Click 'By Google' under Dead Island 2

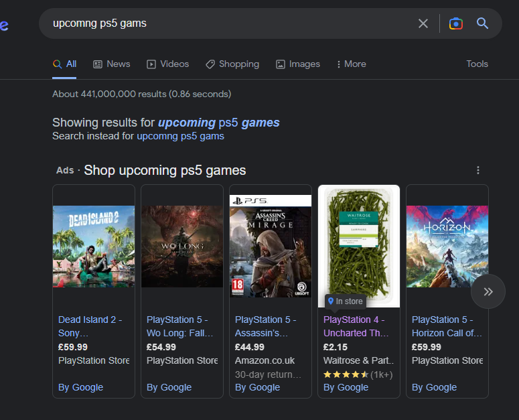coord(81,387)
